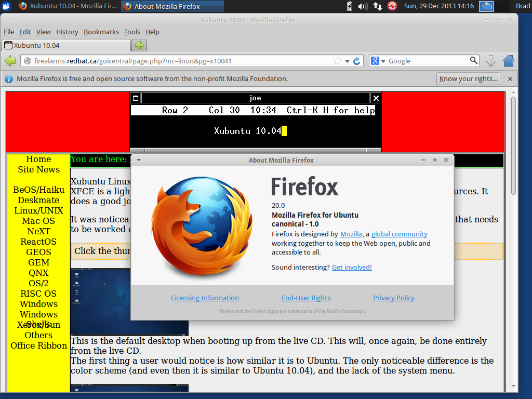Go back with the green arrow button
Screen dimensions: 532x399
click(10, 61)
